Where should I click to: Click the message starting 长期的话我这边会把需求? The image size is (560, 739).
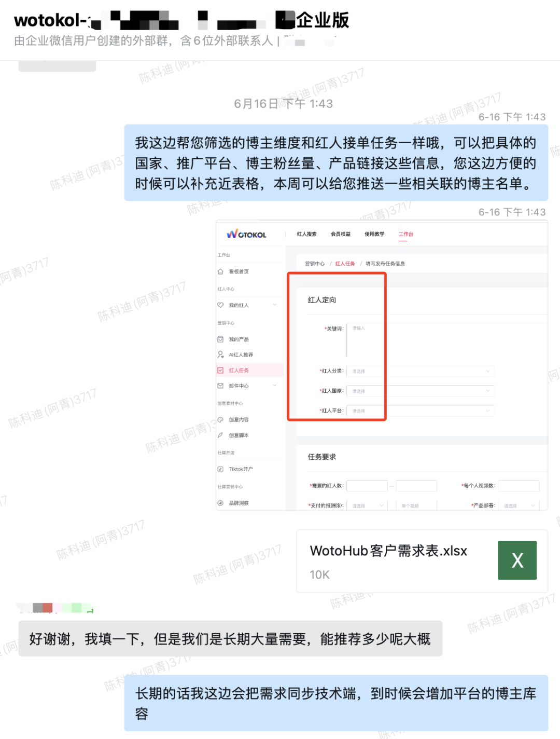coord(336,703)
